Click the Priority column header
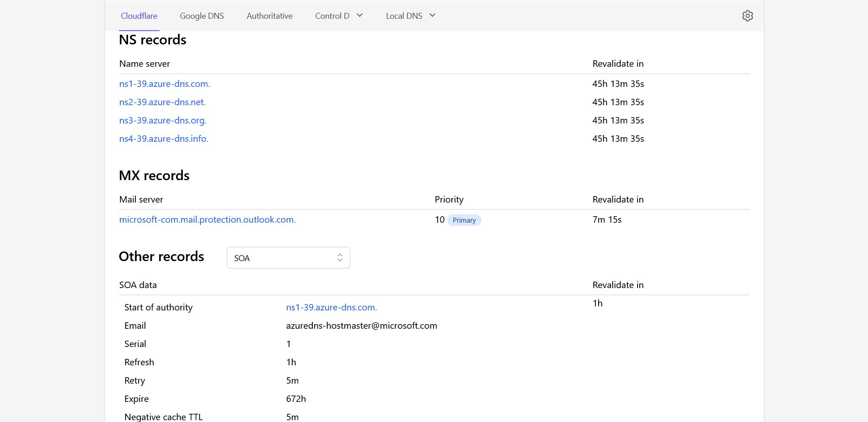Viewport: 868px width, 422px height. tap(449, 199)
